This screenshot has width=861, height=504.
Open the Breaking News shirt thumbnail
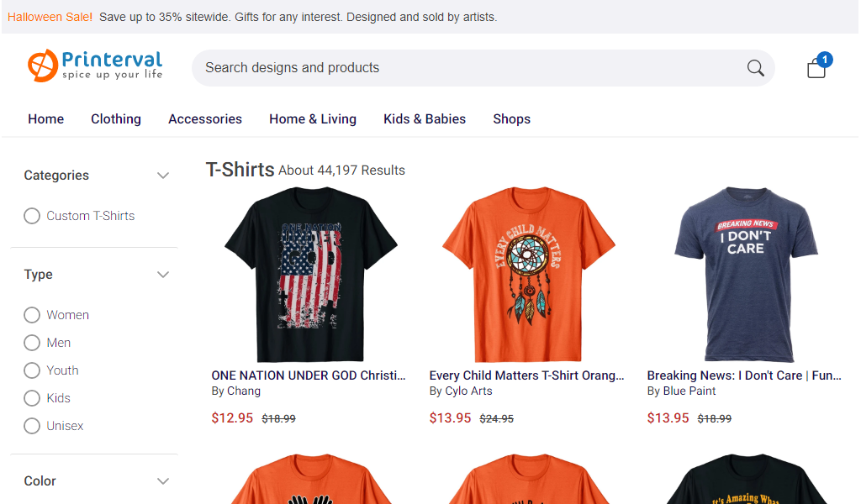746,274
